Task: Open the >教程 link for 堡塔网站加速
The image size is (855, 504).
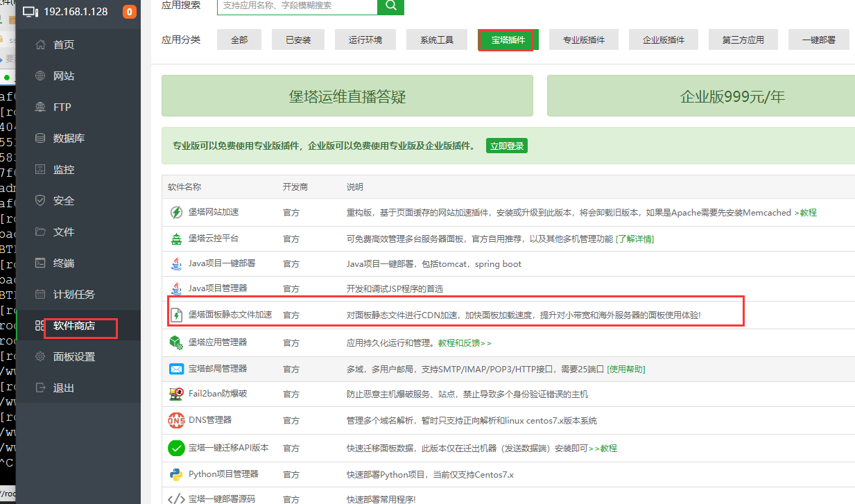Action: (806, 213)
